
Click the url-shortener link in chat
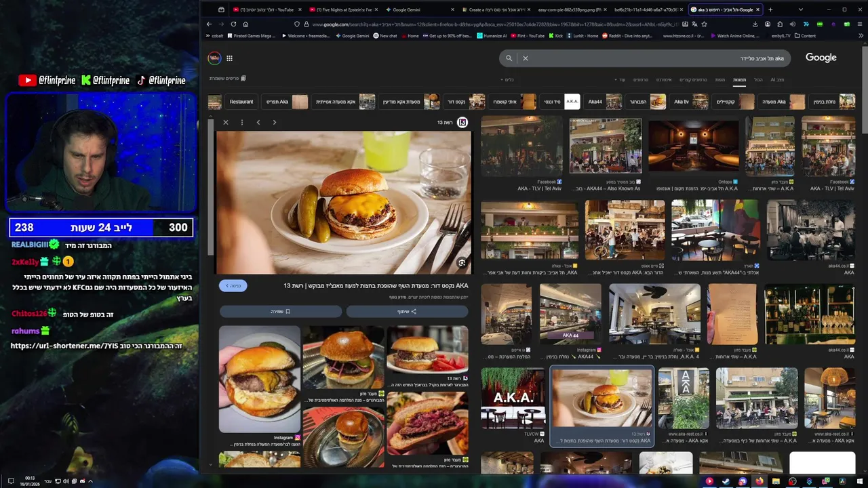(x=64, y=346)
